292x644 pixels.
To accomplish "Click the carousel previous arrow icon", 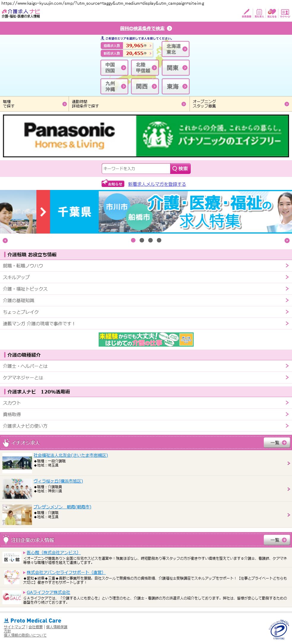I will click(5, 240).
